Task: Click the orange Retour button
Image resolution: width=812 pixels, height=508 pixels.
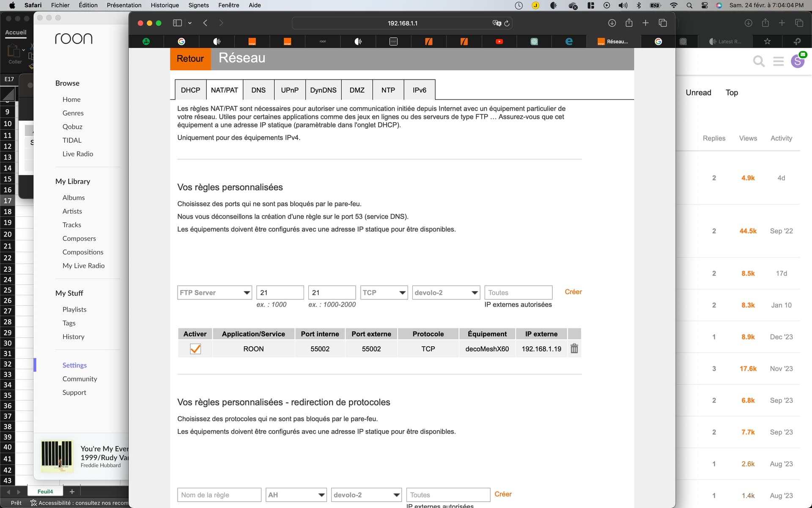Action: pos(190,59)
